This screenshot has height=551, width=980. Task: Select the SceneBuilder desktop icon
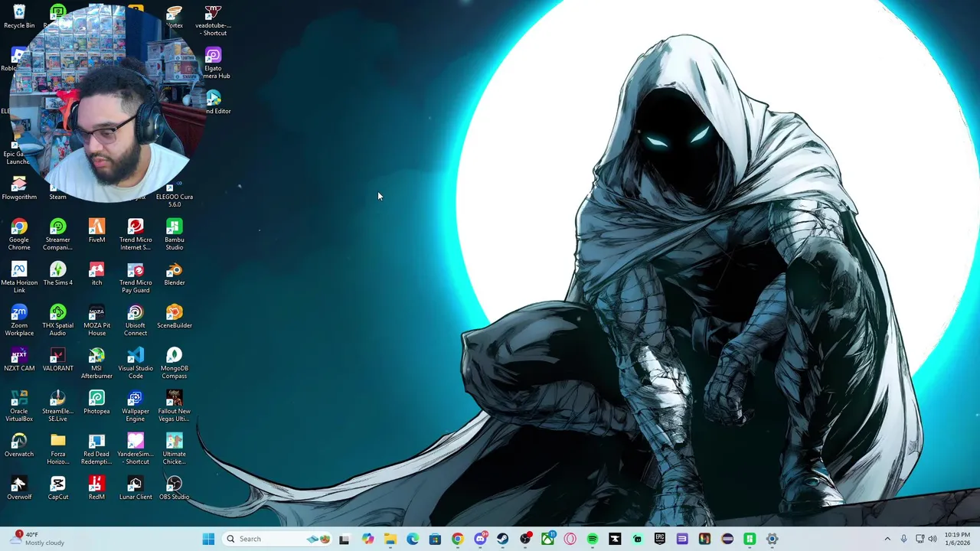click(175, 316)
